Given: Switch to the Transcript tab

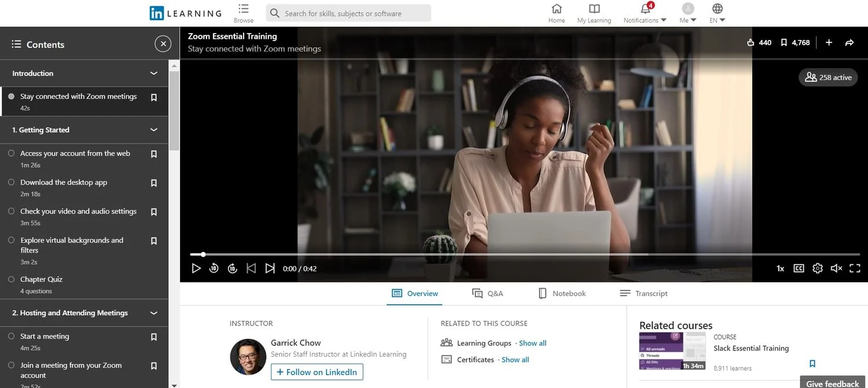Looking at the screenshot, I should point(643,294).
